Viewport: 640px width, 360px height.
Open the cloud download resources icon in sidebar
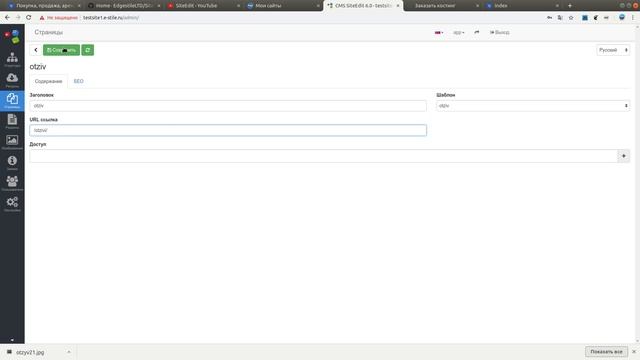(x=12, y=80)
